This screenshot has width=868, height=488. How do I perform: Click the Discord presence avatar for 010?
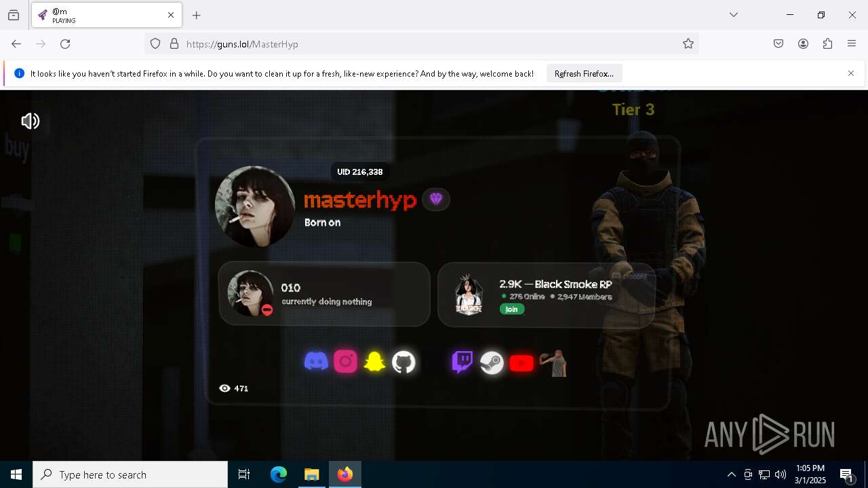coord(250,293)
